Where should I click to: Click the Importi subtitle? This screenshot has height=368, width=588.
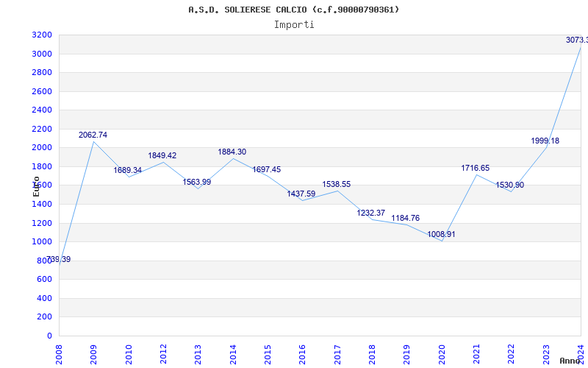pyautogui.click(x=294, y=25)
